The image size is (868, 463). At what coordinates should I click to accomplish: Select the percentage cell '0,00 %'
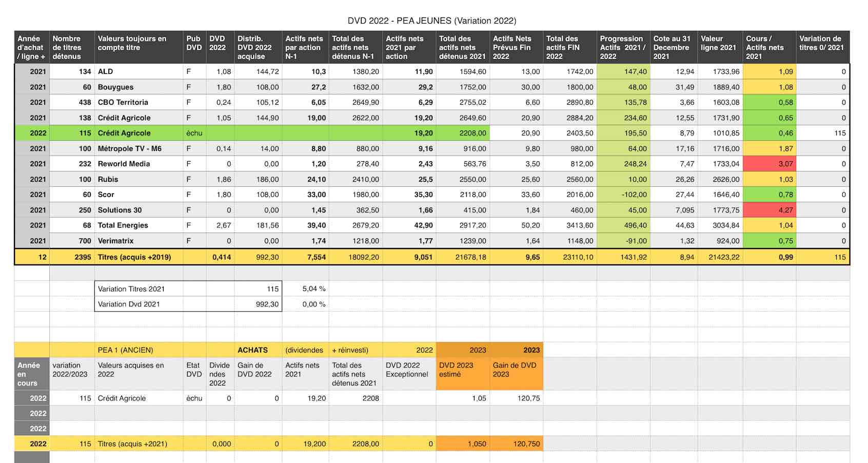click(x=306, y=304)
